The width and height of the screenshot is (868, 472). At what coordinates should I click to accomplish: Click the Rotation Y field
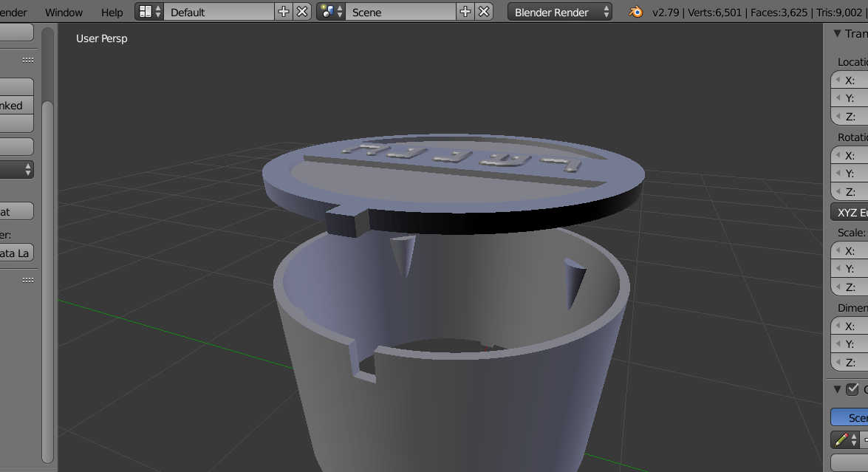point(850,173)
